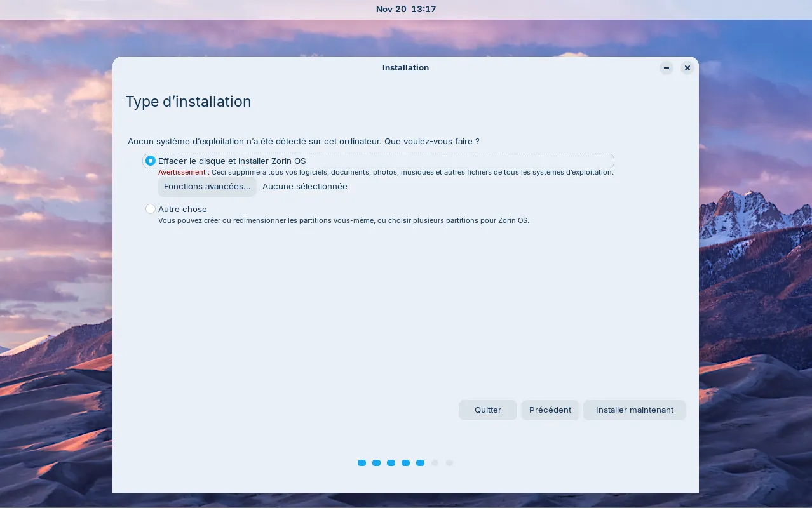Click the second progress dot below the buttons
This screenshot has height=508, width=812.
[x=377, y=463]
